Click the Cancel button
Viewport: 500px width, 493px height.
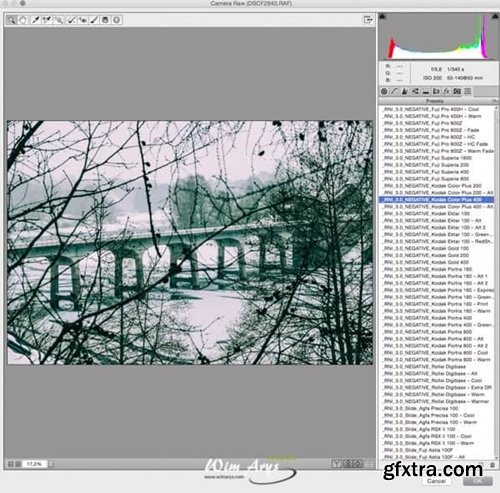tap(437, 481)
